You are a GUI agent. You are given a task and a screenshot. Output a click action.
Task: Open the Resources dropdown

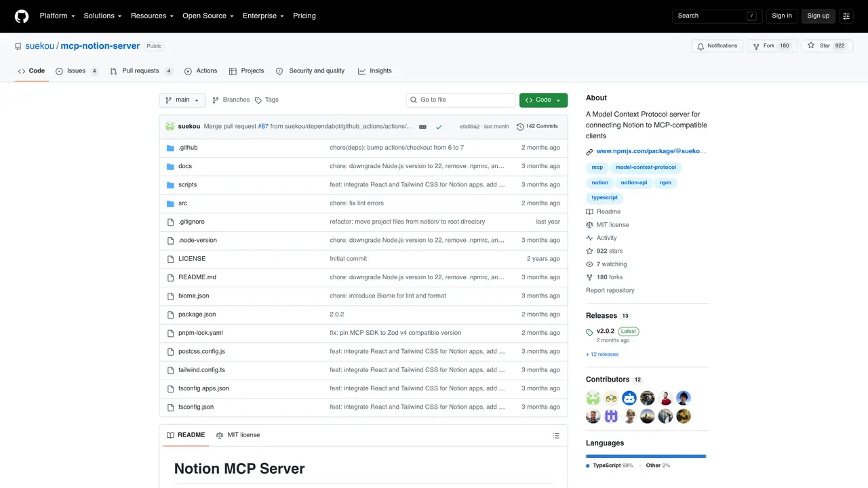[x=152, y=16]
